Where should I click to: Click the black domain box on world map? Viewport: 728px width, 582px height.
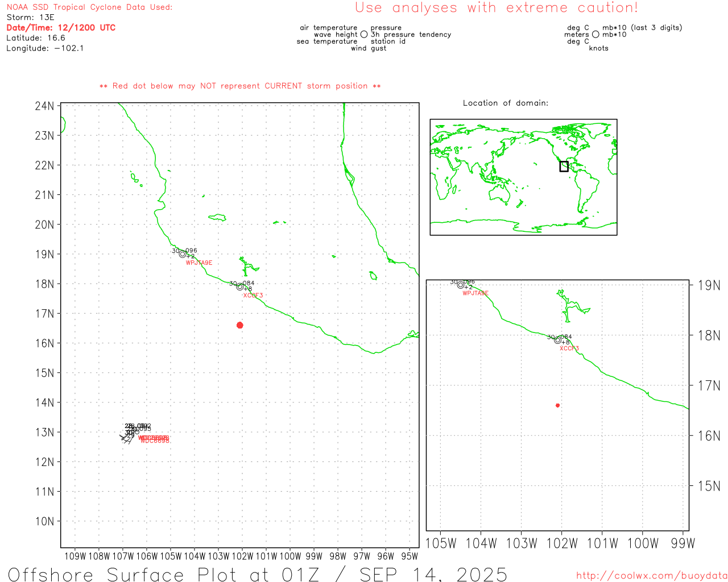[564, 167]
